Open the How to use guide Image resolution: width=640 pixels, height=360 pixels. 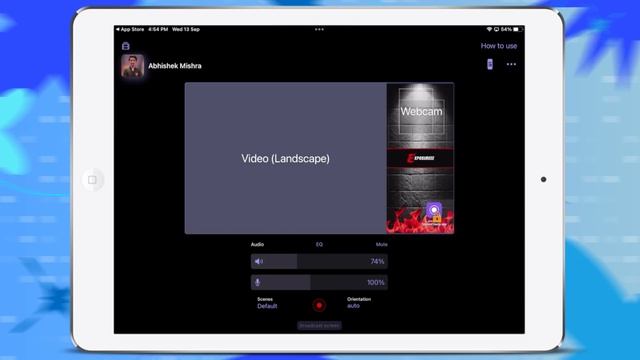(499, 46)
